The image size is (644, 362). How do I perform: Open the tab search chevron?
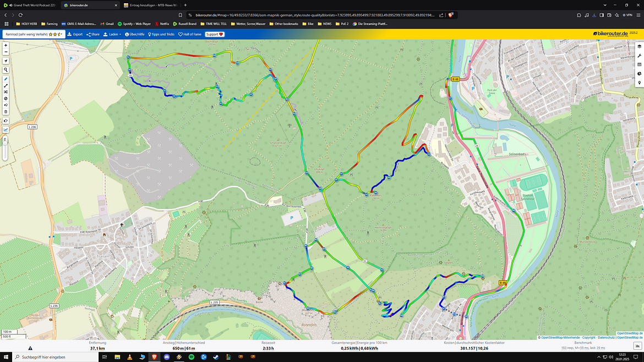tap(604, 6)
